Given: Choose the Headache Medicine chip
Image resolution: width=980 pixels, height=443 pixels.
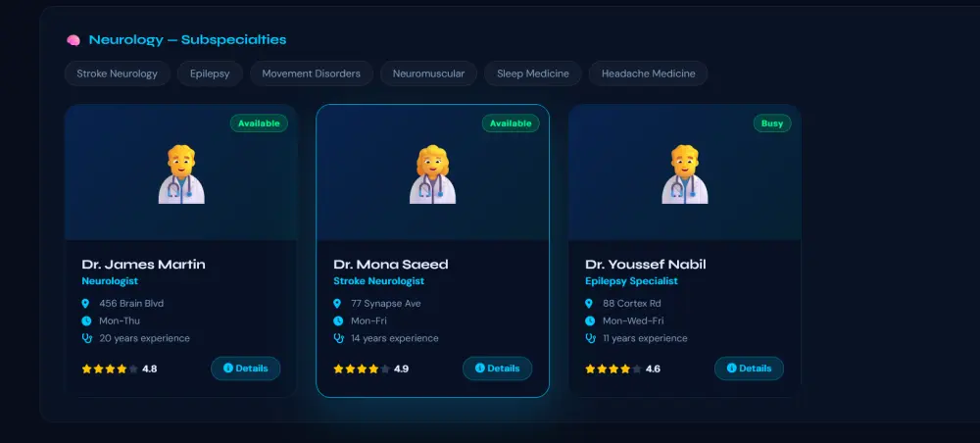Looking at the screenshot, I should (x=648, y=74).
